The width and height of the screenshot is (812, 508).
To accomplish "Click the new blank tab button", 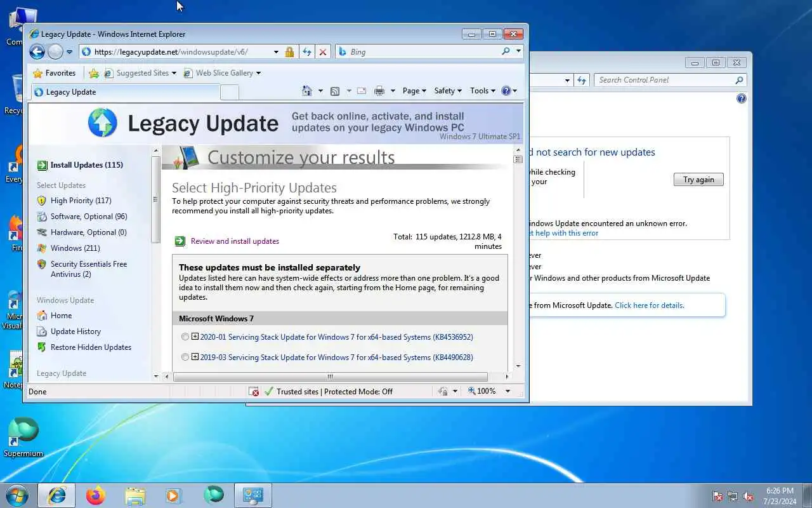I will pos(230,93).
